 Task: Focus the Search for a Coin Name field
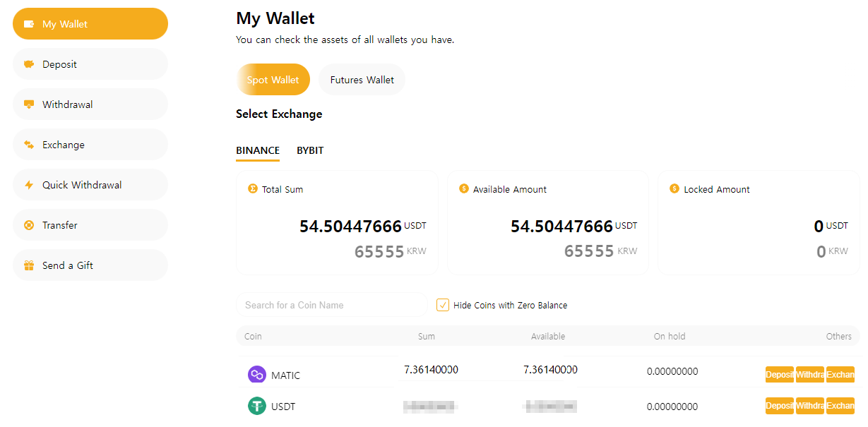click(332, 305)
